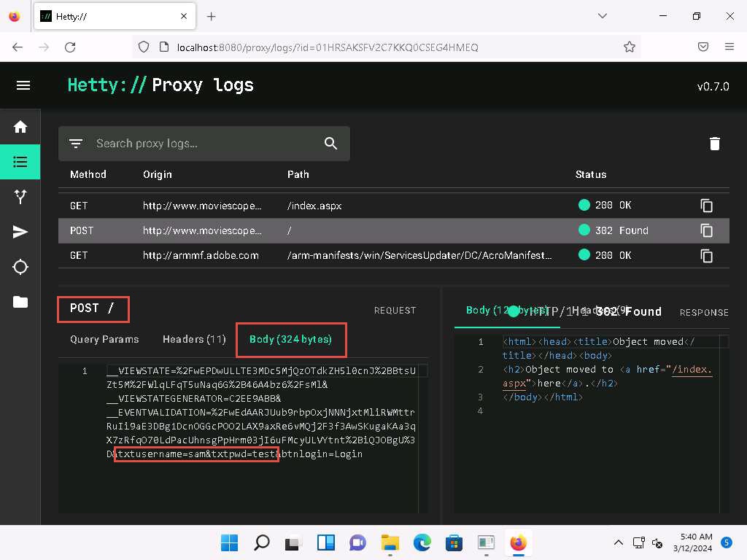
Task: Switch to the Query Params tab
Action: pyautogui.click(x=104, y=339)
